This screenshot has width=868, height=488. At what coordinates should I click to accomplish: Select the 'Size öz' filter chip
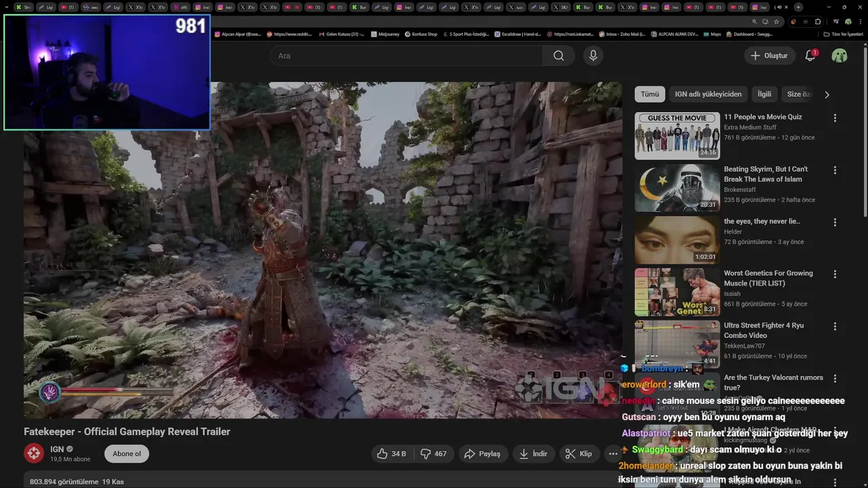pos(798,94)
